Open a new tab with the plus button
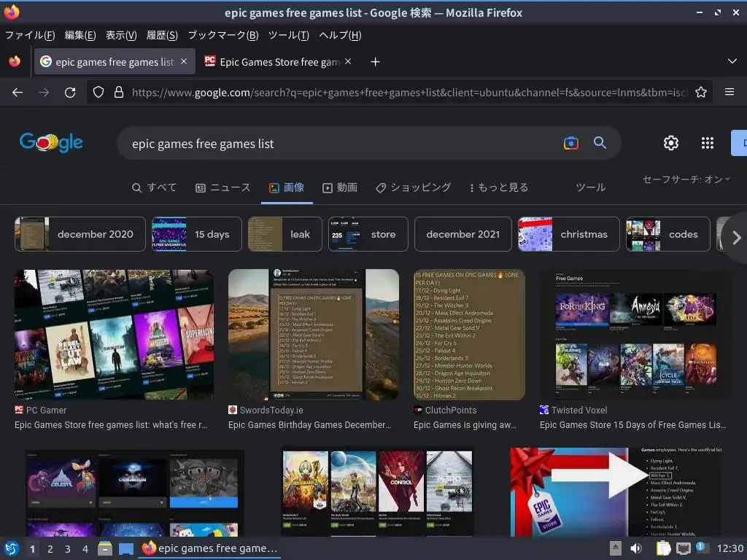Image resolution: width=747 pixels, height=560 pixels. tap(376, 61)
